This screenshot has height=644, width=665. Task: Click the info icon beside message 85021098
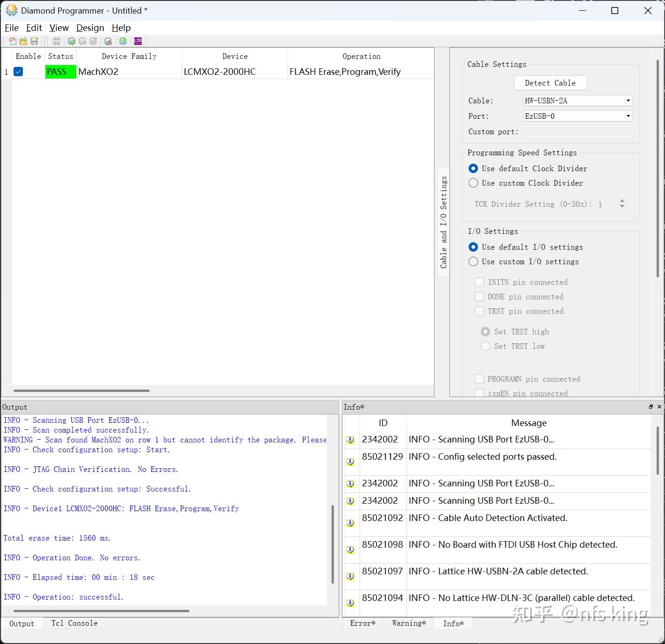[350, 550]
